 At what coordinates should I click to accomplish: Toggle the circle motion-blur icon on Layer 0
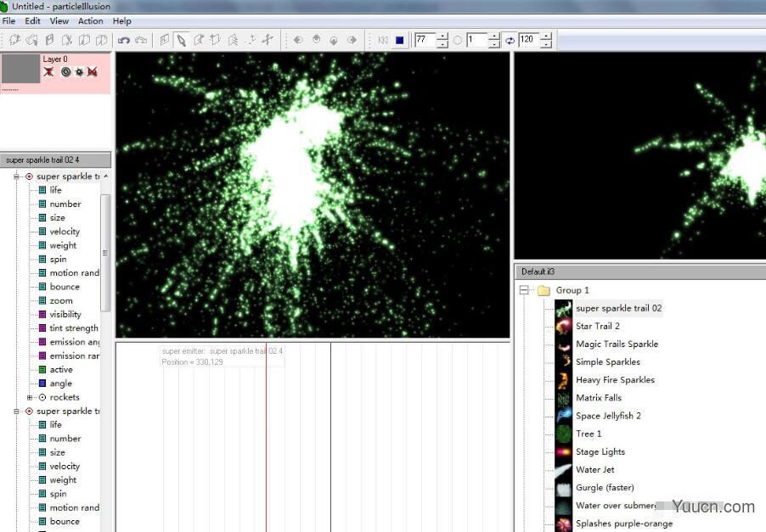click(x=65, y=71)
